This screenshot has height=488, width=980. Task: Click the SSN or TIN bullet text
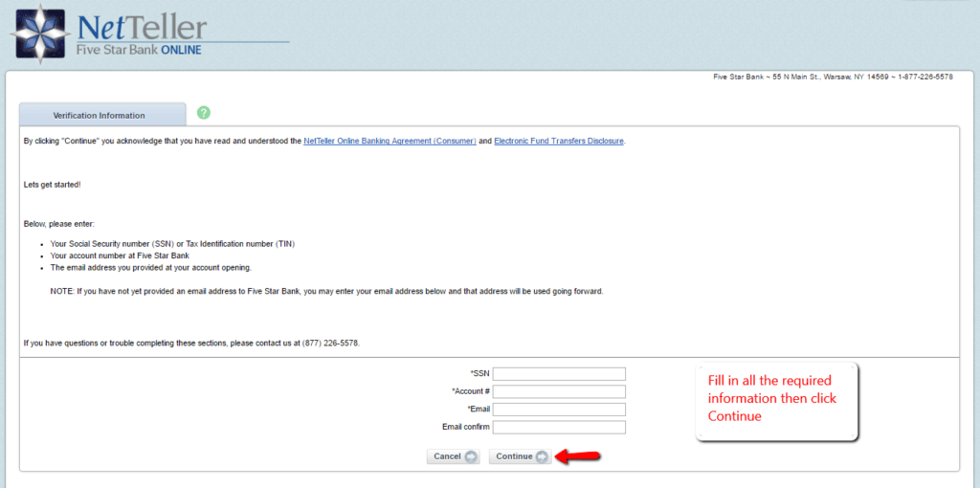[172, 244]
